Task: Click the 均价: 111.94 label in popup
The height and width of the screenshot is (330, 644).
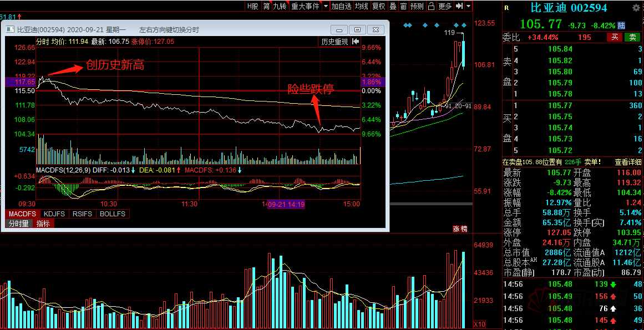Action: coord(70,42)
